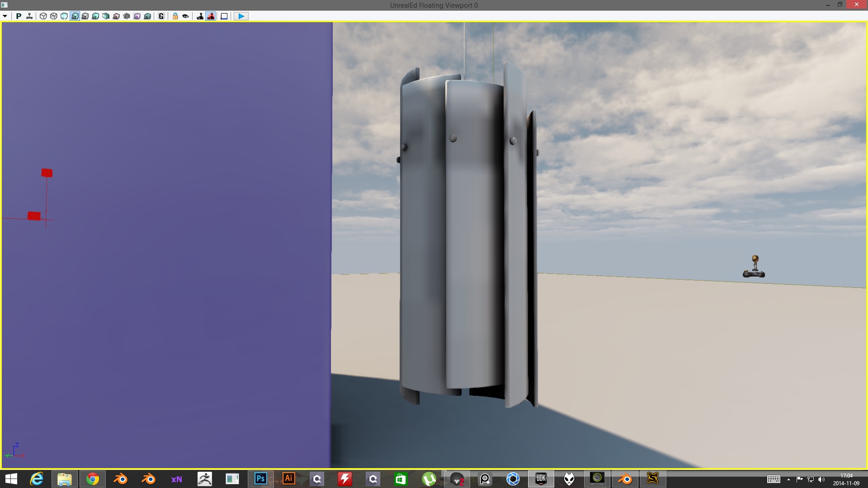Select the player start actor on the ground

click(753, 267)
